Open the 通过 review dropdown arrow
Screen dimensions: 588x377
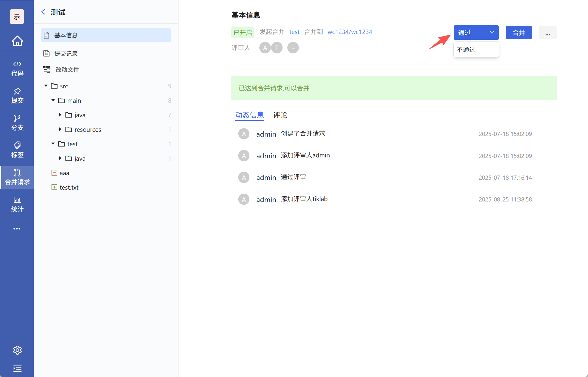(492, 33)
